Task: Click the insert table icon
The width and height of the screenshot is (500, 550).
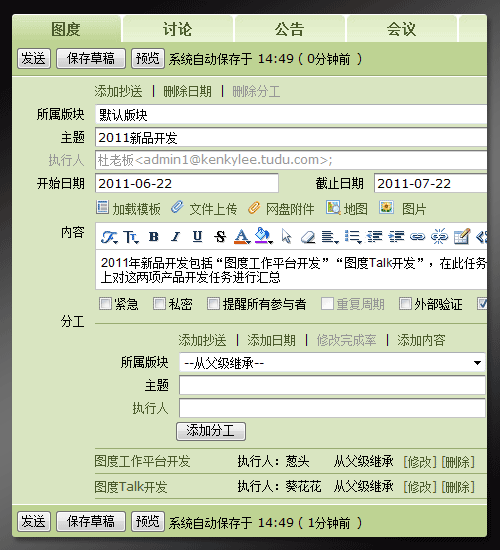Action: click(x=462, y=236)
